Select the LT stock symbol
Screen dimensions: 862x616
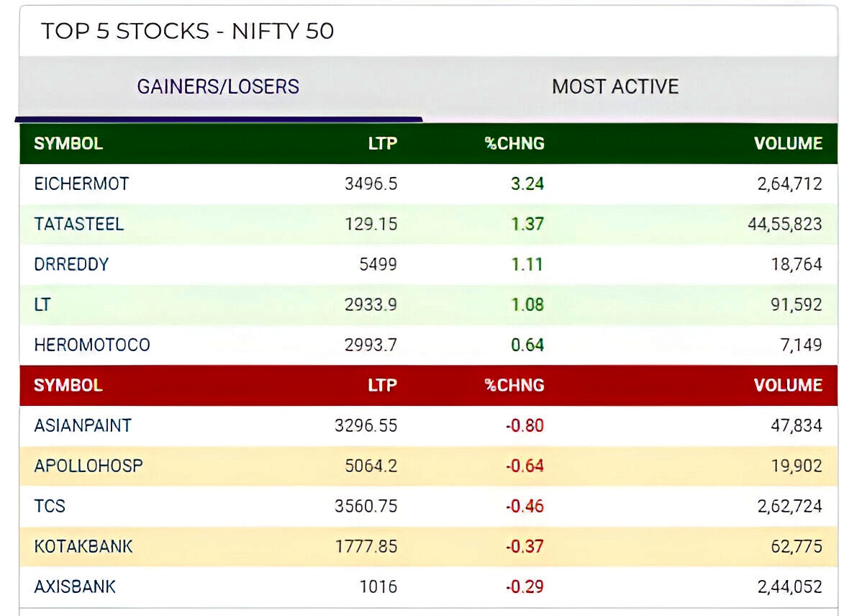click(42, 304)
